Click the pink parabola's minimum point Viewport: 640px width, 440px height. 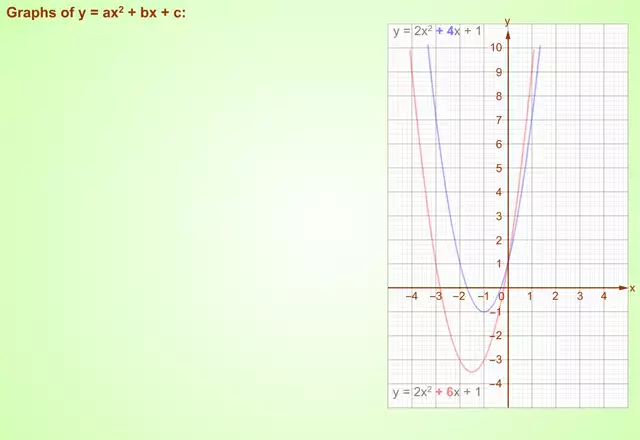[472, 371]
